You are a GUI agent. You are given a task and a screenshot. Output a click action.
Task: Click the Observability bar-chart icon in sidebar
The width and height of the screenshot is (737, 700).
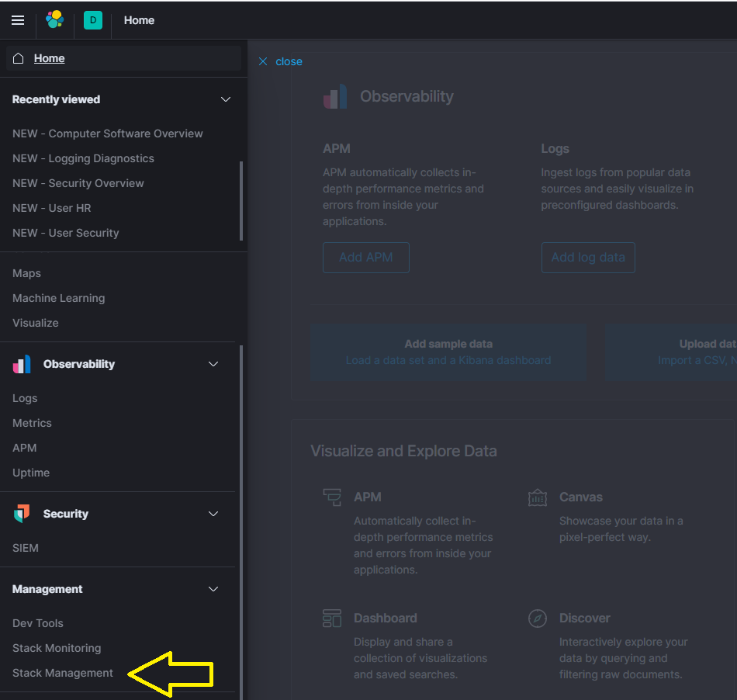(x=22, y=364)
